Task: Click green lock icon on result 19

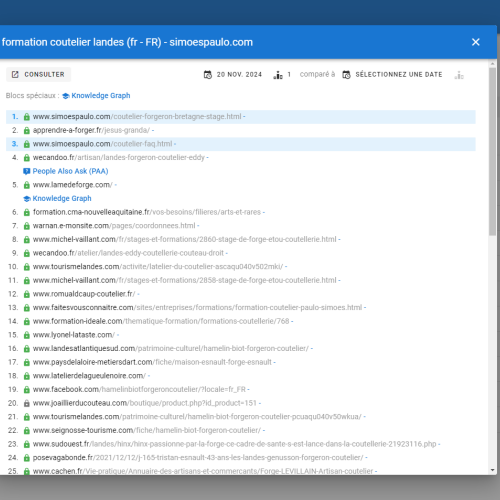Action: (27, 390)
